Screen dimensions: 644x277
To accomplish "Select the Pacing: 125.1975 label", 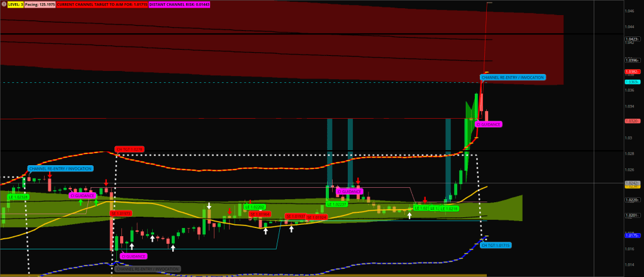I will (x=40, y=4).
